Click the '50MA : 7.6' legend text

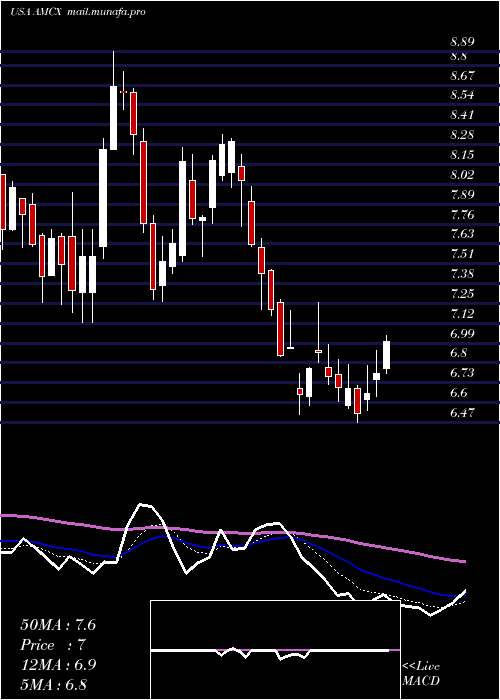[x=58, y=625]
